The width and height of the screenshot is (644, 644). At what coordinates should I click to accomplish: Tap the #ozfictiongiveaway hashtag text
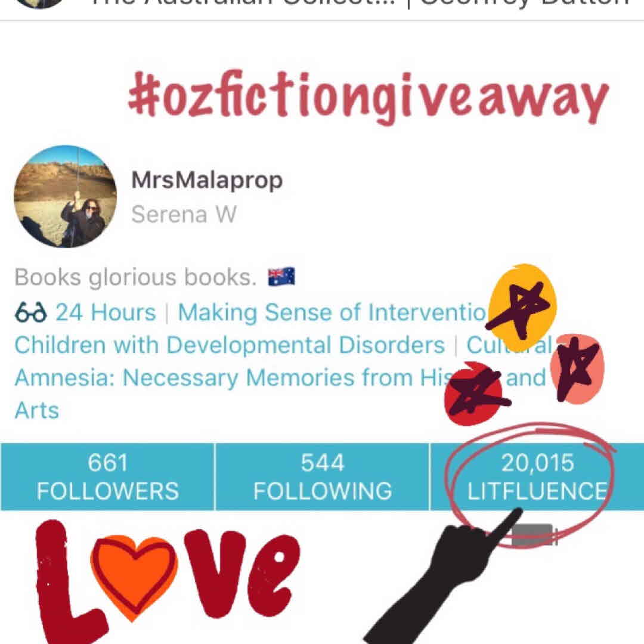369,97
